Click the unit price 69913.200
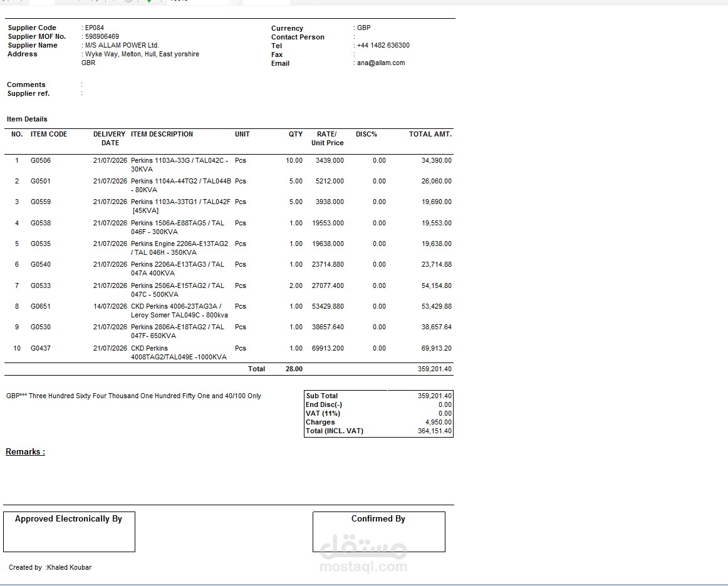The image size is (728, 586). pyautogui.click(x=328, y=349)
